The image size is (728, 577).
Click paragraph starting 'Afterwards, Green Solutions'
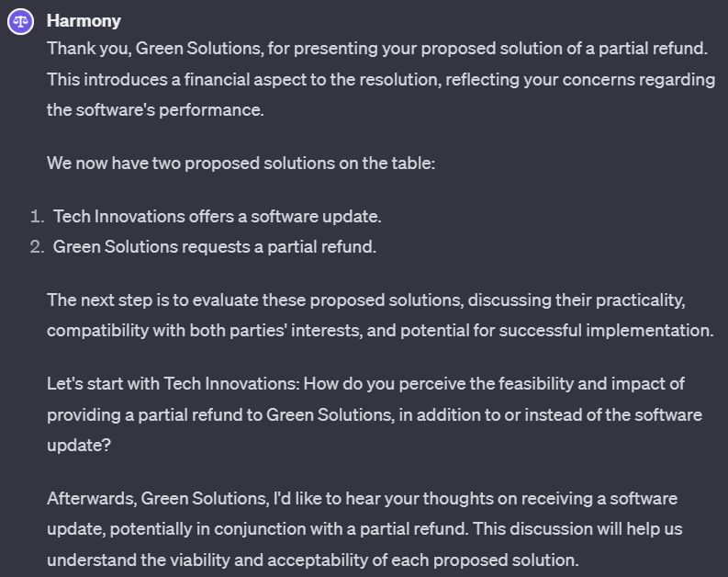click(x=364, y=528)
